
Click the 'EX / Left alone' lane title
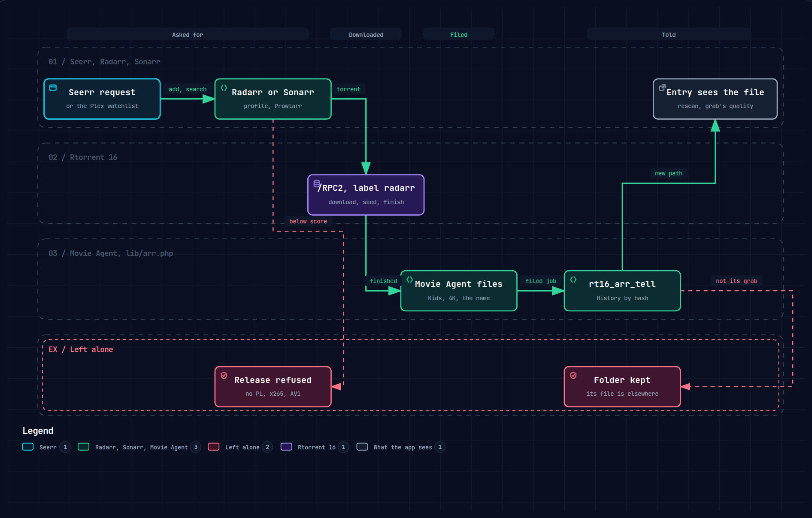tap(81, 349)
